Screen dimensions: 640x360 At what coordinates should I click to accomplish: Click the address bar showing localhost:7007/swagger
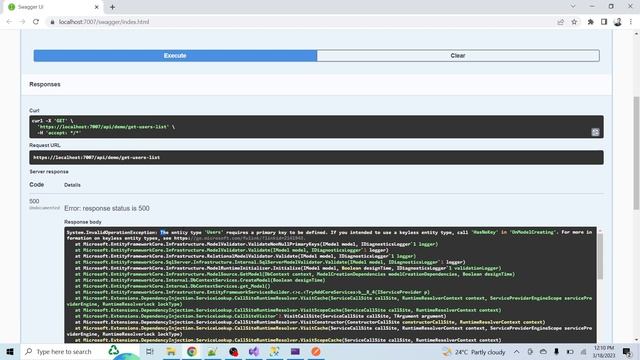click(x=302, y=22)
